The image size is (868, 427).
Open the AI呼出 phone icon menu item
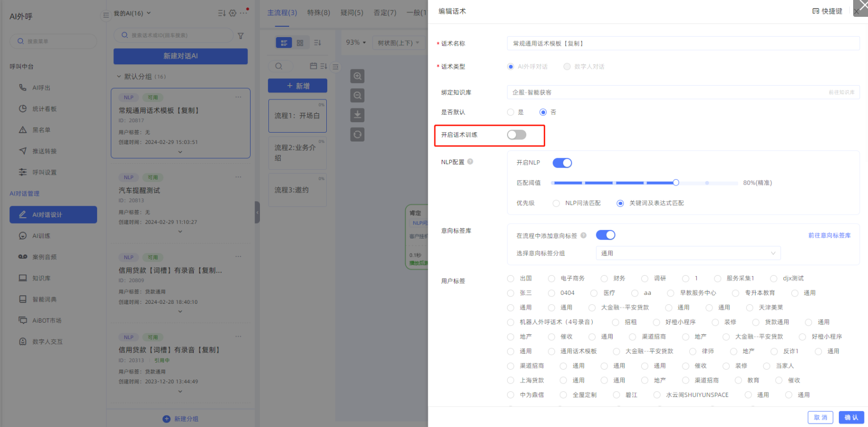[23, 88]
